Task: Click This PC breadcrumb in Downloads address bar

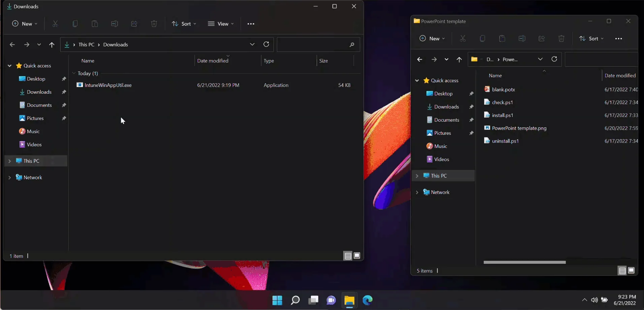Action: coord(86,44)
